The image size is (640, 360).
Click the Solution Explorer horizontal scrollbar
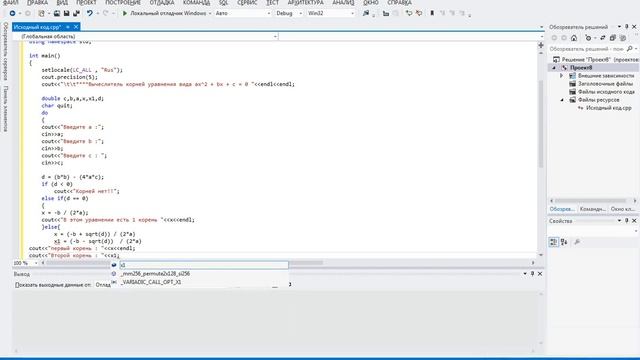point(591,201)
